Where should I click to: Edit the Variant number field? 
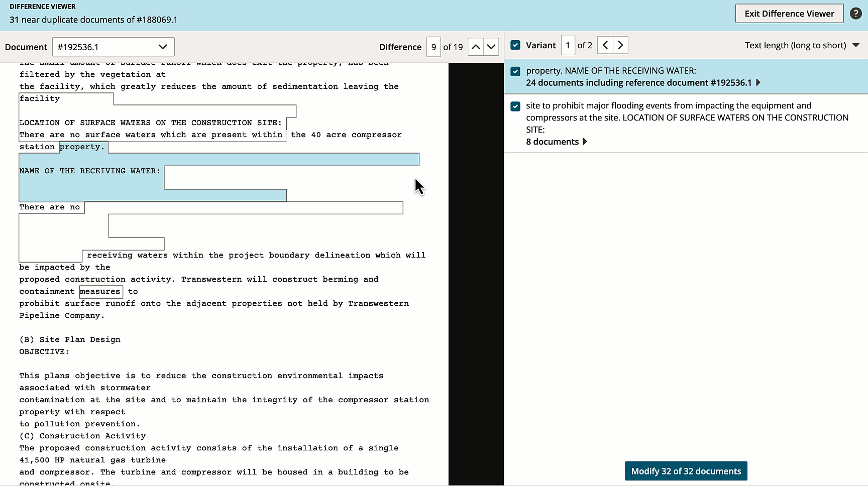568,45
